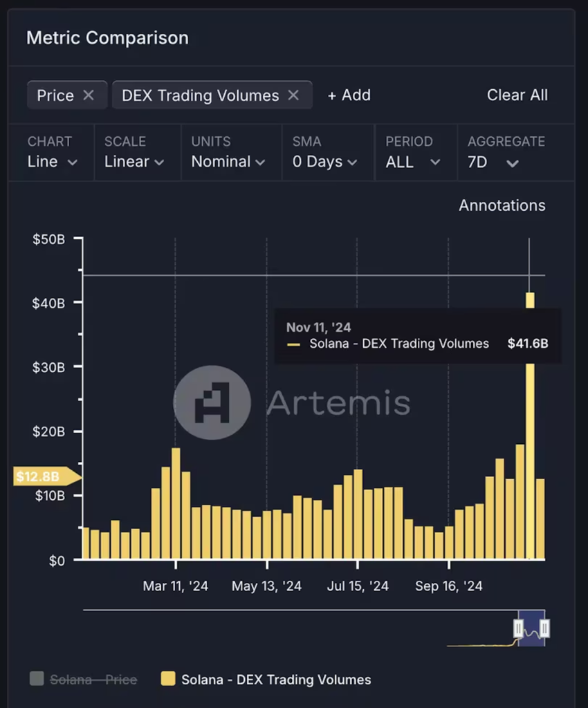Image resolution: width=588 pixels, height=708 pixels.
Task: Click the Mar 11, '24 axis label
Action: point(176,586)
